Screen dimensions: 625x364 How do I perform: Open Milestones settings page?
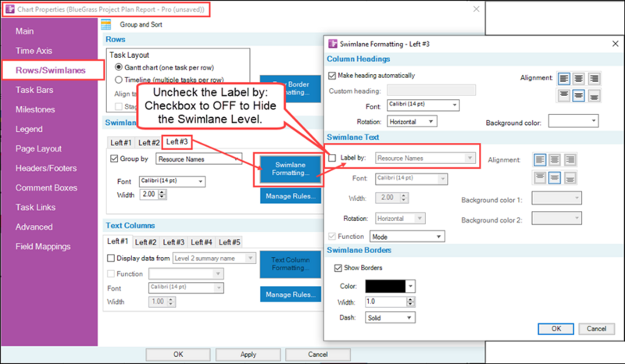tap(35, 109)
